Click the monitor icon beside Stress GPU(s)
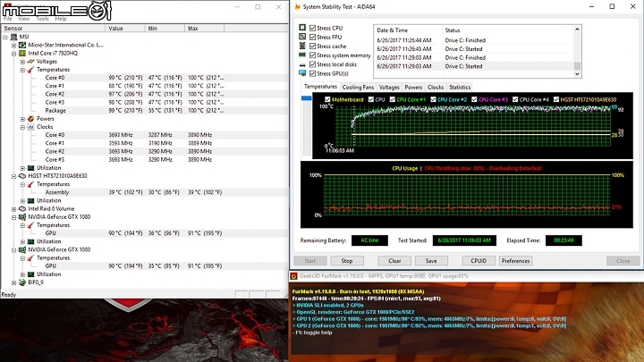 302,73
